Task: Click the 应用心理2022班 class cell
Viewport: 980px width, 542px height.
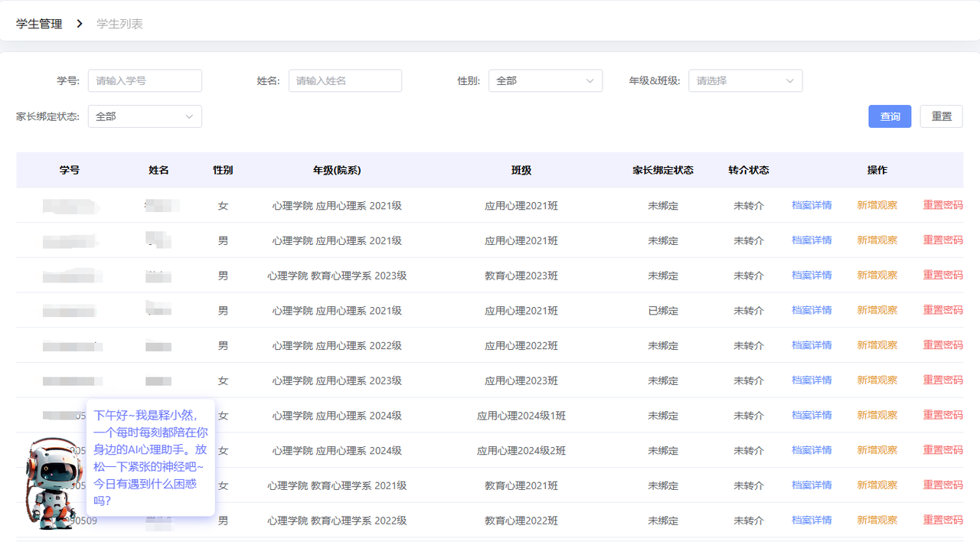Action: 521,346
